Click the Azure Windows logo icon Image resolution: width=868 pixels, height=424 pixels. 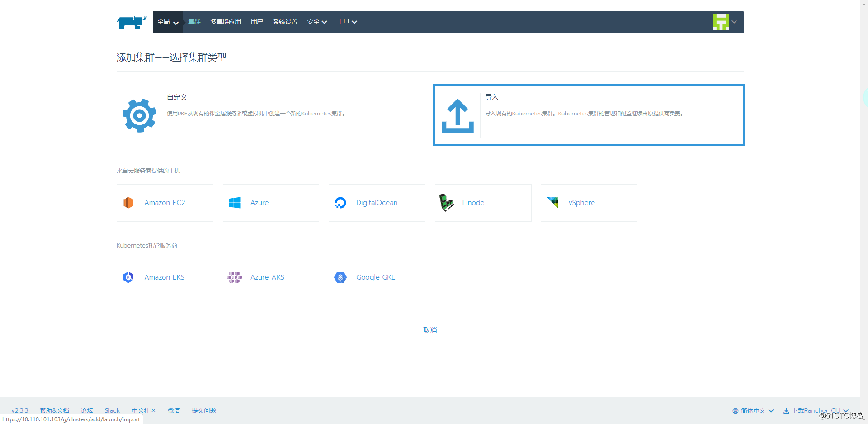coord(235,203)
